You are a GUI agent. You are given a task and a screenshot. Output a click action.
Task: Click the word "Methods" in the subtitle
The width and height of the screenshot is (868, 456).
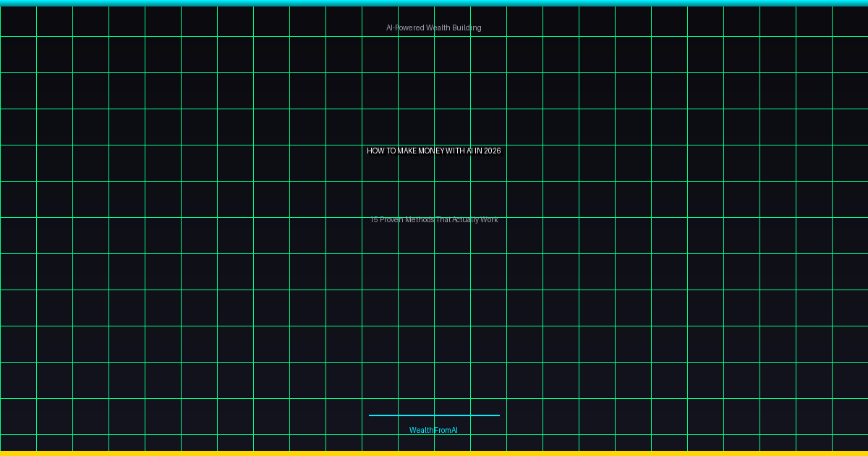coord(420,220)
